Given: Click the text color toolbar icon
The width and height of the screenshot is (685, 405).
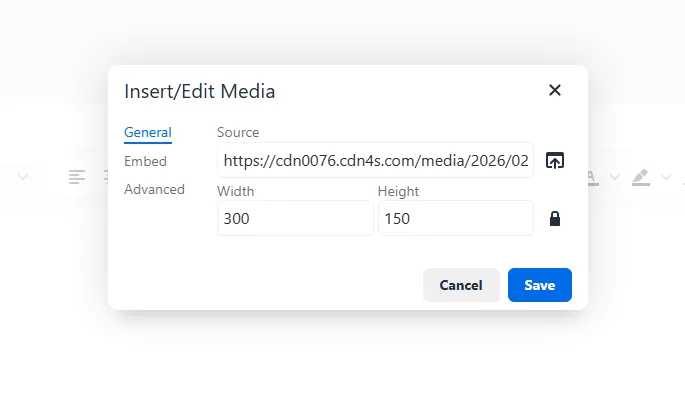Looking at the screenshot, I should point(592,177).
